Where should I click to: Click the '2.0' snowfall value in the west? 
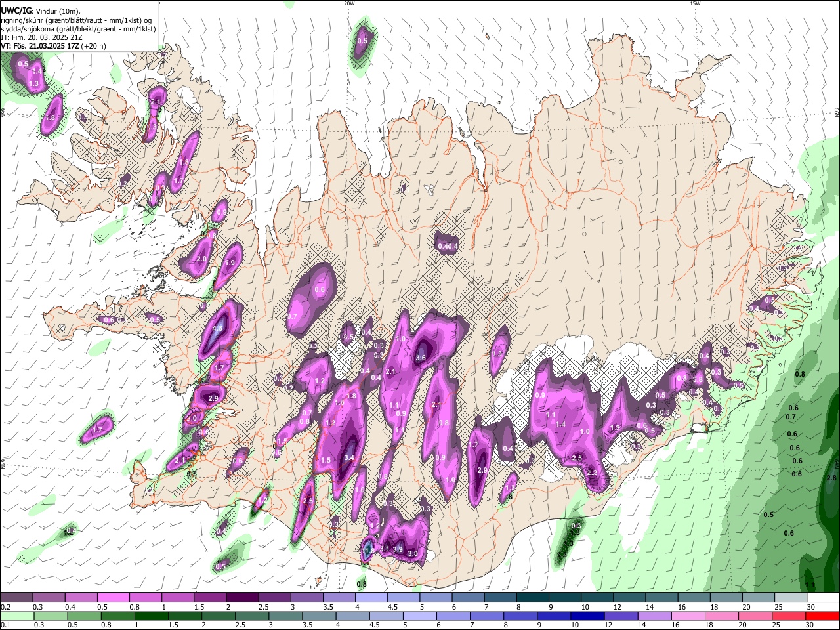click(x=201, y=259)
